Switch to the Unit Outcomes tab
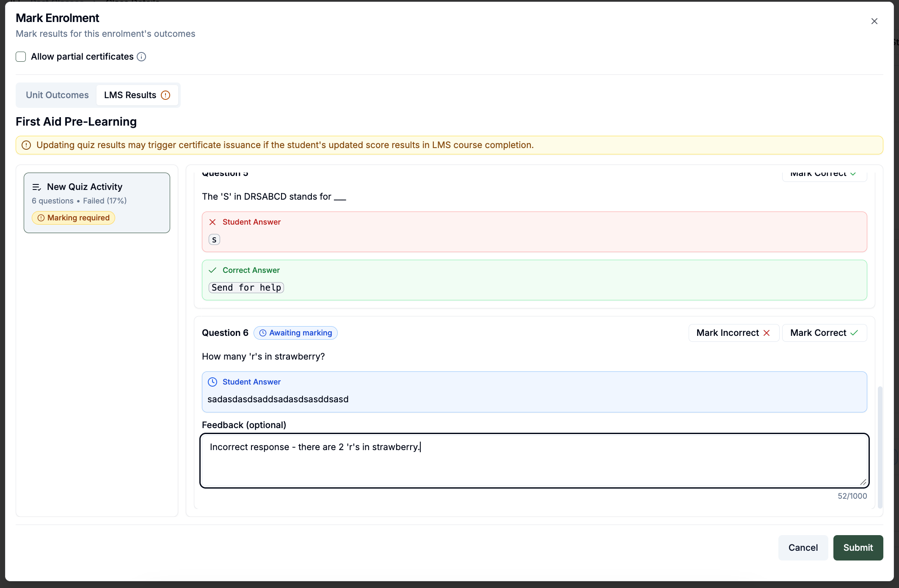Viewport: 899px width, 588px height. (57, 95)
